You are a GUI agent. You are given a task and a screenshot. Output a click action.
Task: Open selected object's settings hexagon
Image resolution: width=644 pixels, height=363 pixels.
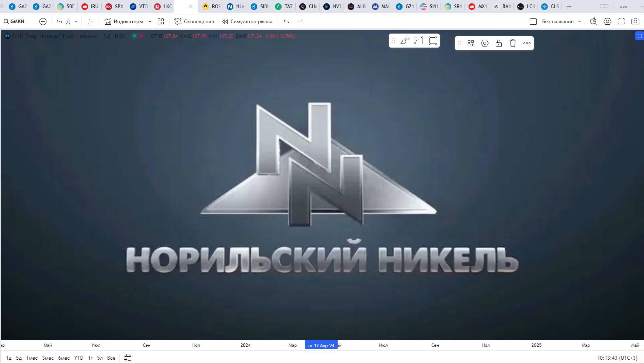[485, 43]
